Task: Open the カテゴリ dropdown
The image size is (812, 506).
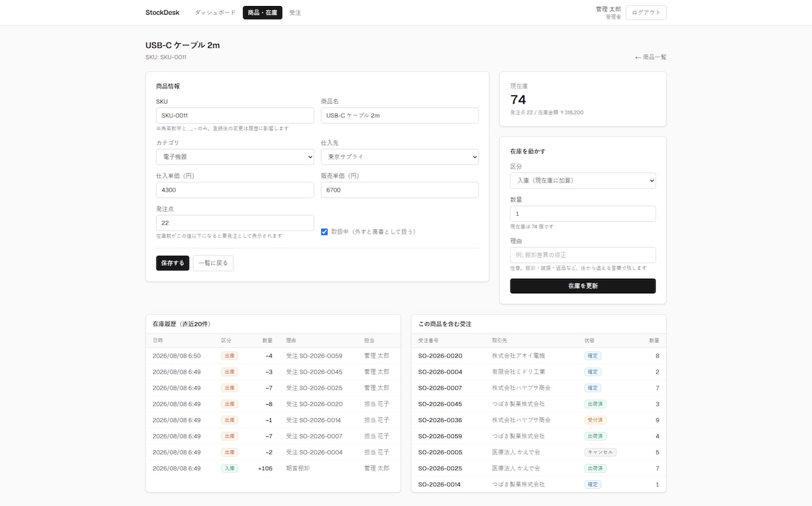Action: (x=235, y=156)
